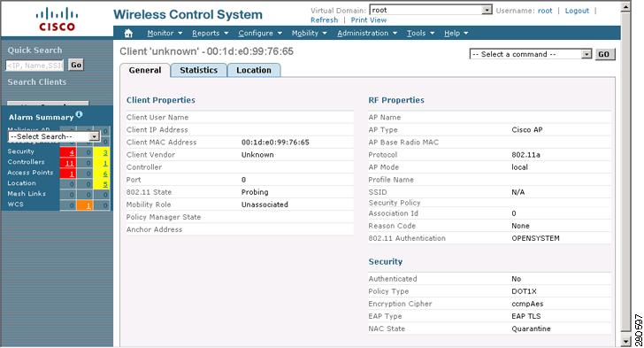
Task: Expand the Configure menu
Action: point(260,34)
